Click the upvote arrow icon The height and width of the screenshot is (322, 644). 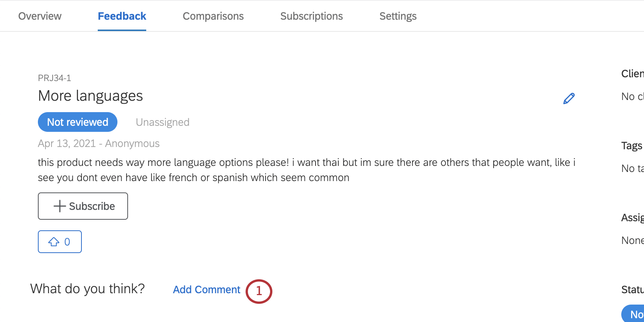(x=54, y=241)
